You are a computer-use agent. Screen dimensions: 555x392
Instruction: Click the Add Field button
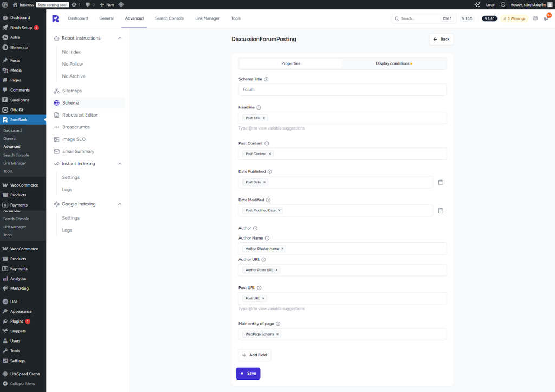point(254,355)
